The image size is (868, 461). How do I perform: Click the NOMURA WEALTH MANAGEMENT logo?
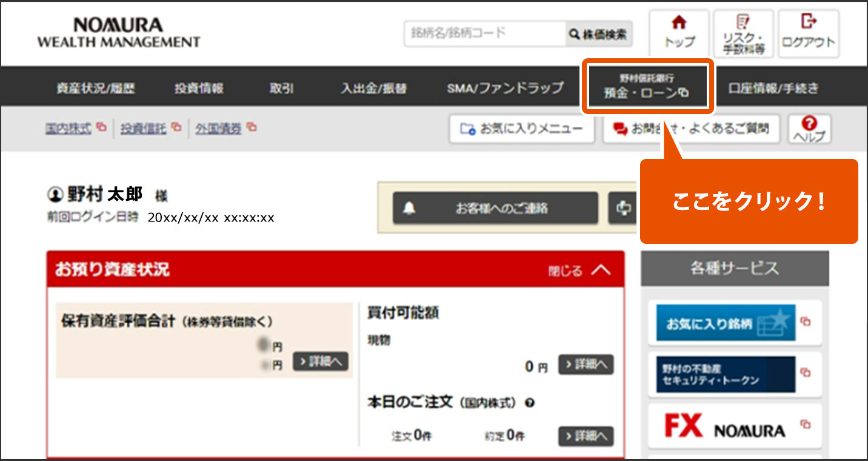[x=118, y=33]
